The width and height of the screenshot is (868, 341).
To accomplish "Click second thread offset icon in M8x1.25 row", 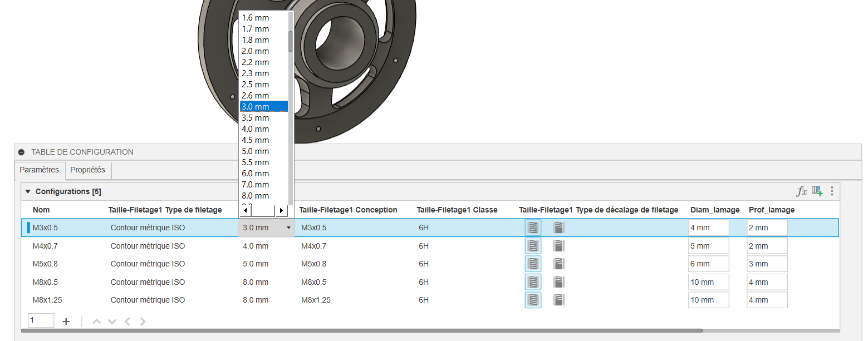I will pyautogui.click(x=559, y=300).
